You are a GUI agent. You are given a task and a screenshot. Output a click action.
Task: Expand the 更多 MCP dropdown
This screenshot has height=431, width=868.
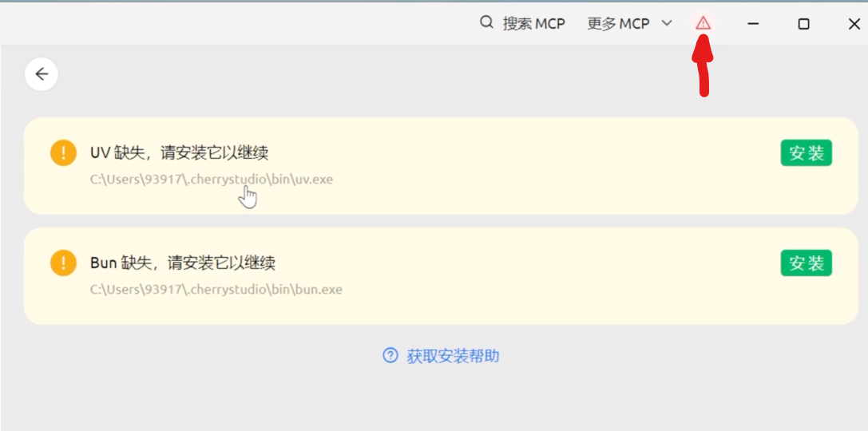(x=629, y=23)
